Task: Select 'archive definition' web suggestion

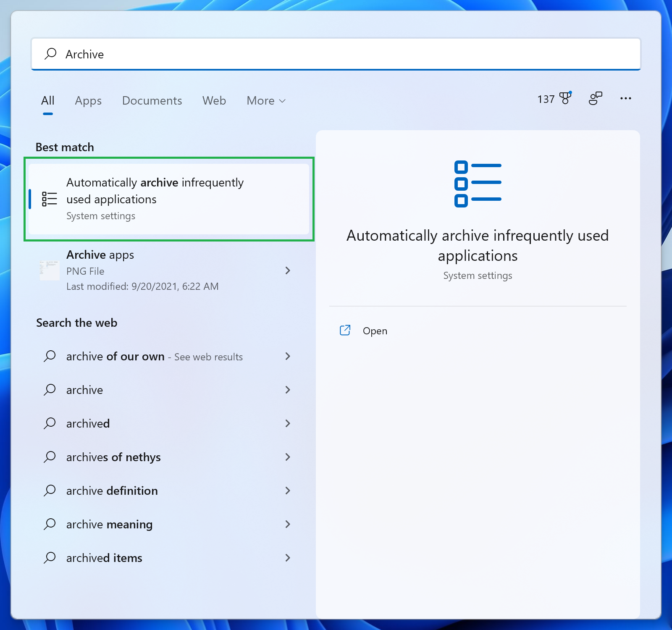Action: pos(112,491)
